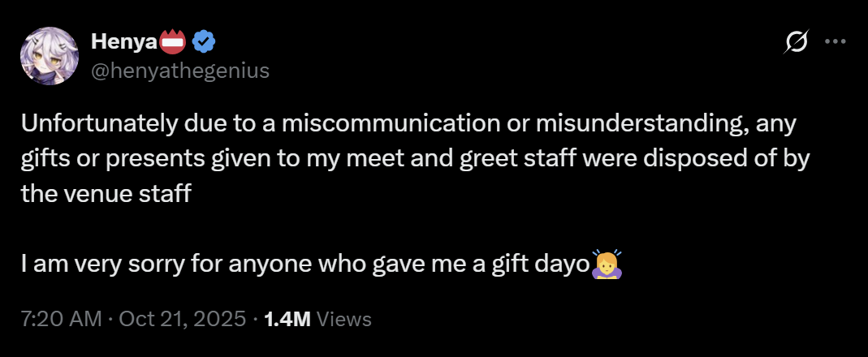Click the word Views beside 1.4M
Image resolution: width=868 pixels, height=357 pixels.
click(343, 319)
